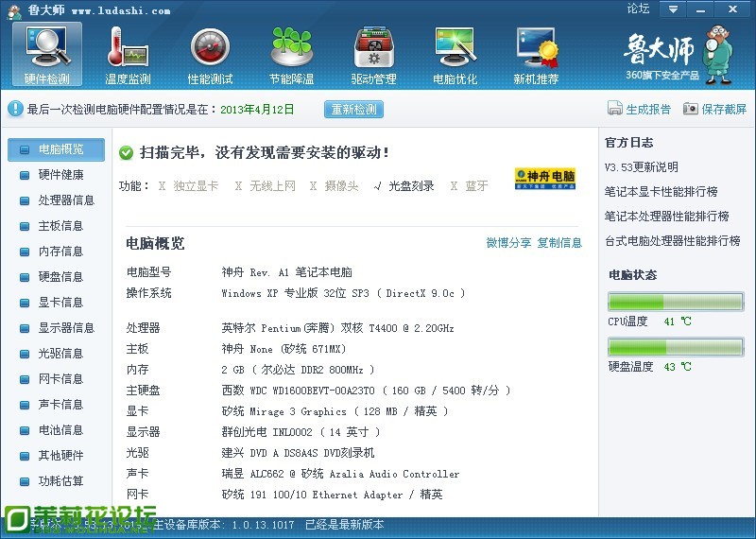Click the 2 GB 尔必达 DDR2 memory text

(298, 370)
